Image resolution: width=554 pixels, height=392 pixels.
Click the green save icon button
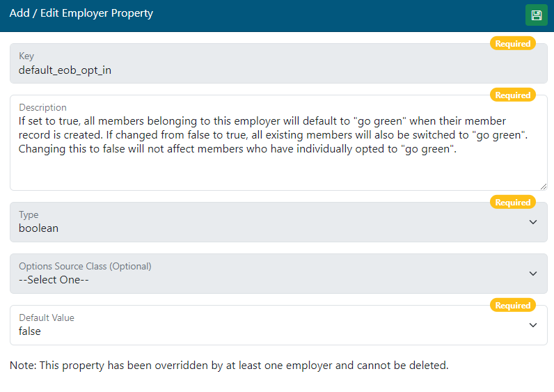[x=536, y=15]
